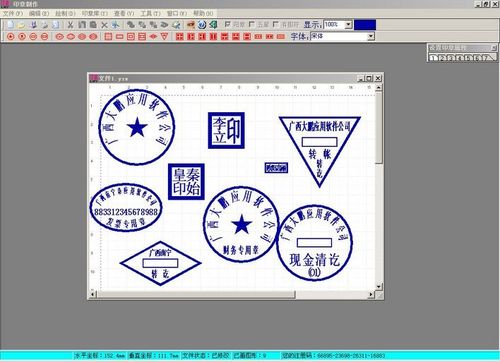The height and width of the screenshot is (362, 500).
Task: Toggle the checkbox just before 显示 label
Action: tap(276, 24)
